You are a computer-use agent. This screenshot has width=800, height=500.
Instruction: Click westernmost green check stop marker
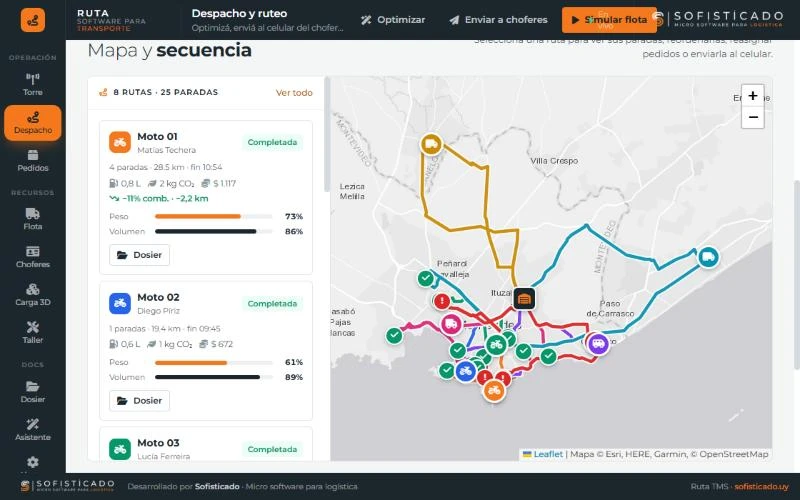(x=394, y=336)
